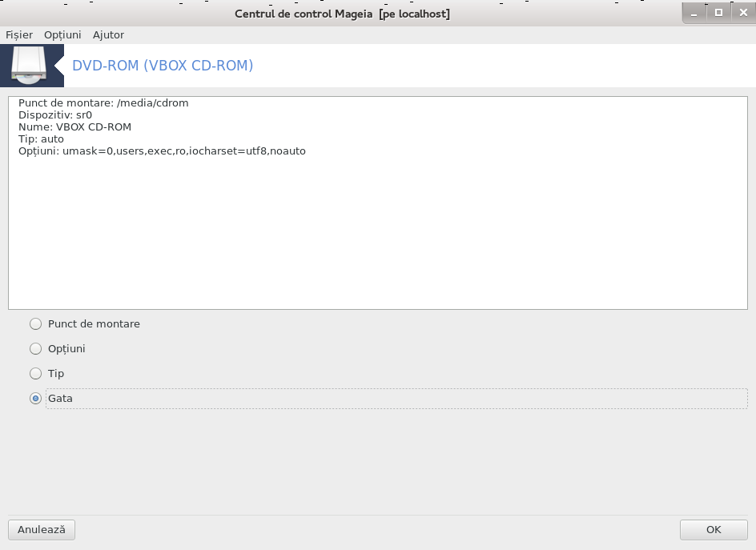Click the DVD-ROM drive icon in header
756x550 pixels.
tap(29, 66)
